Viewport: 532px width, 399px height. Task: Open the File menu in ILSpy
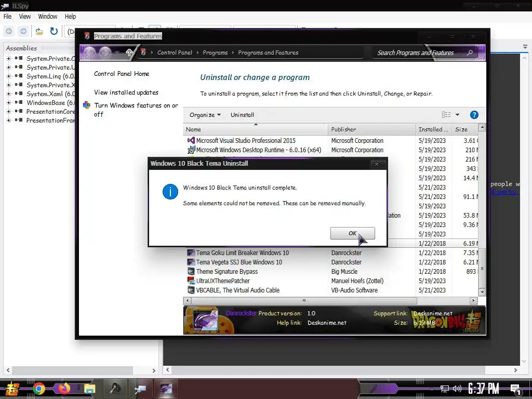pyautogui.click(x=7, y=16)
